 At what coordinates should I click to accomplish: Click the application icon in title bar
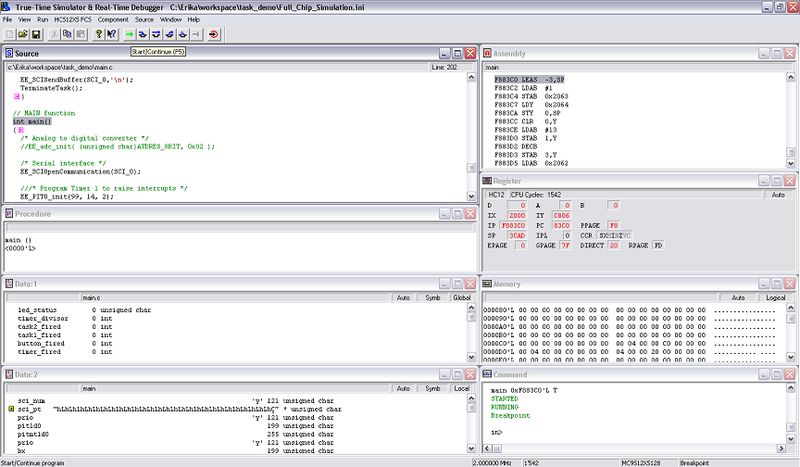[x=6, y=7]
